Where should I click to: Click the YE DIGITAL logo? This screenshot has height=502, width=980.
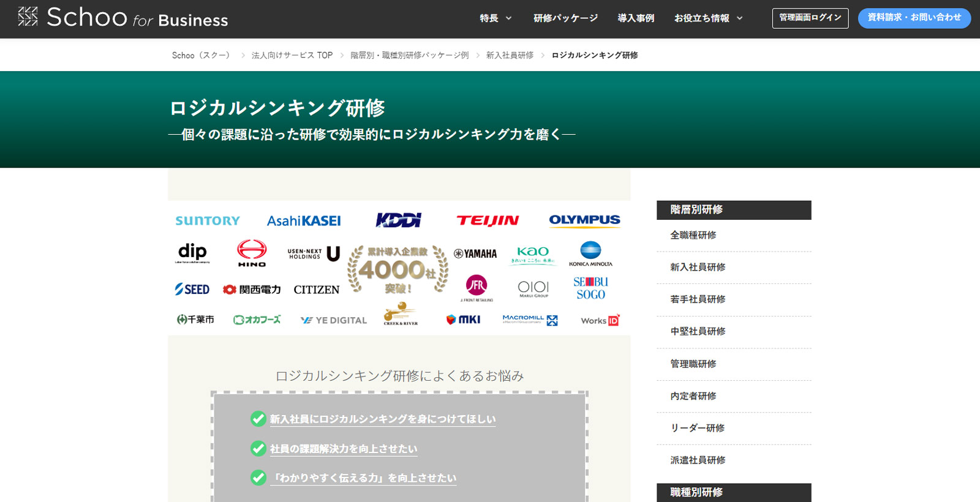[x=334, y=320]
